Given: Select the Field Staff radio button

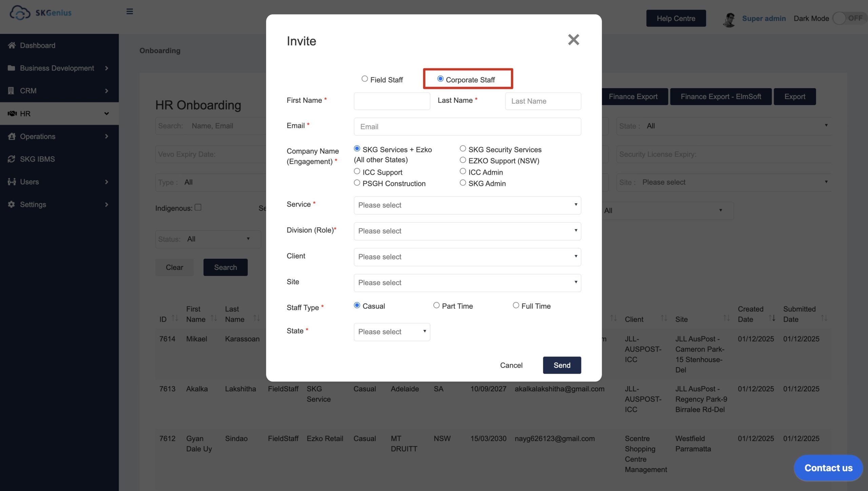Looking at the screenshot, I should [x=364, y=79].
